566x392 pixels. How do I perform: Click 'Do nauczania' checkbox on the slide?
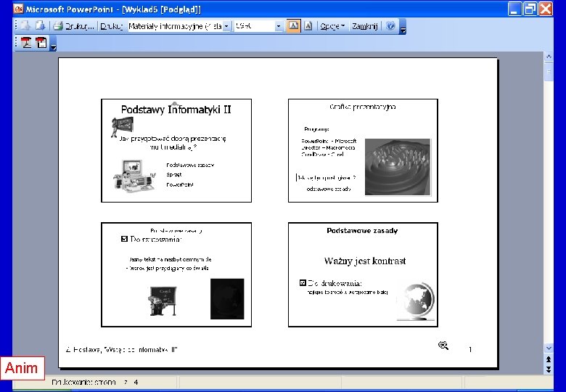click(125, 239)
